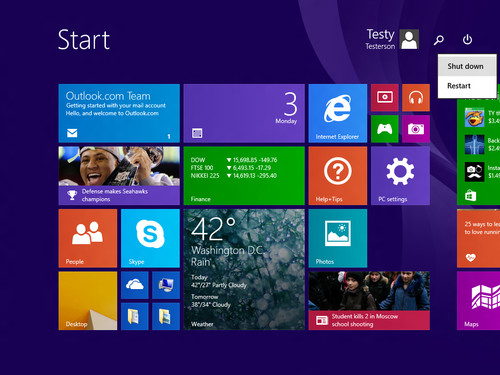Image resolution: width=500 pixels, height=375 pixels.
Task: Open Testy Testerson account picture menu
Action: tap(392, 39)
